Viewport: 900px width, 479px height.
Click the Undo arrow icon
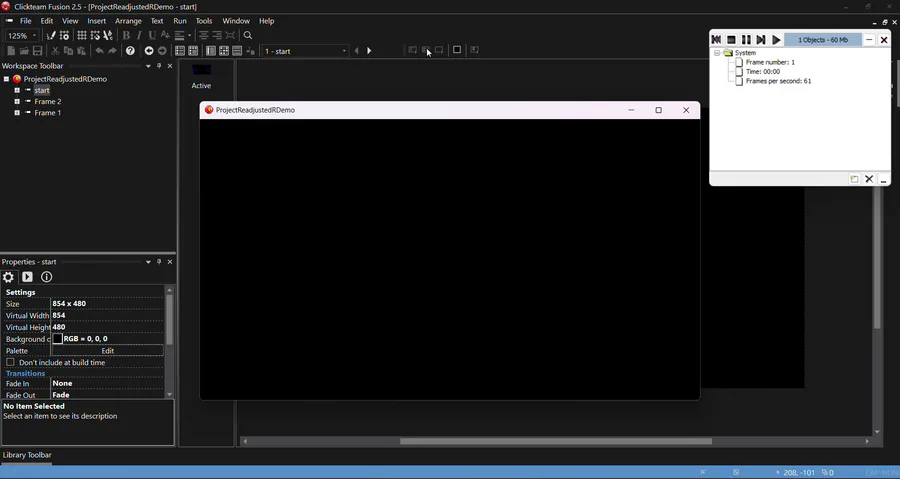click(x=99, y=51)
